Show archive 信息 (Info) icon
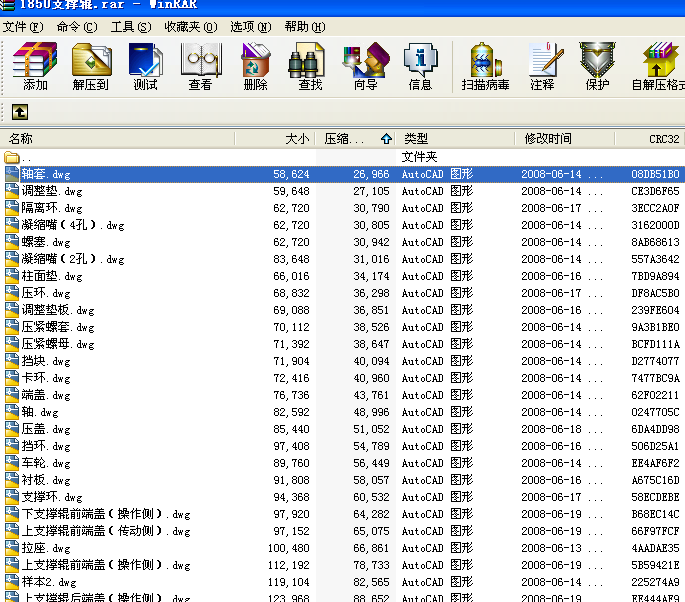The width and height of the screenshot is (685, 602). click(420, 66)
